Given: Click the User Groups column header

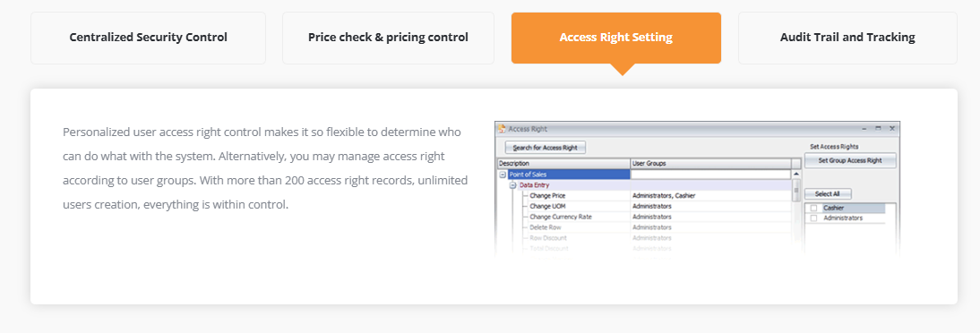Looking at the screenshot, I should [x=710, y=163].
